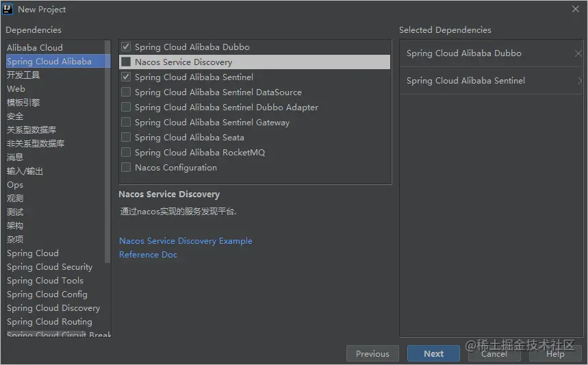Remove Spring Cloud Alibaba Sentinel from selected

tap(579, 81)
